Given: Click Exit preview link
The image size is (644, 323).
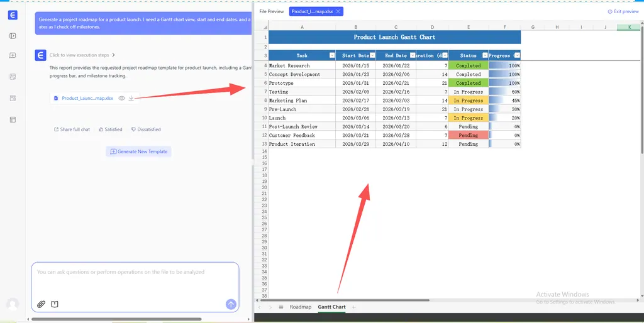Looking at the screenshot, I should click(623, 11).
